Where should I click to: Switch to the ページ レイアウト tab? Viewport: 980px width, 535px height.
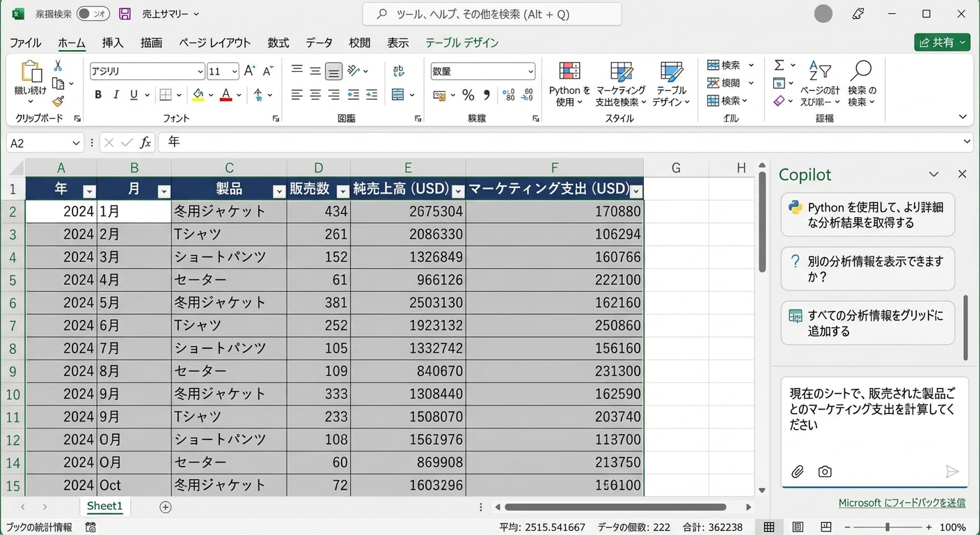tap(215, 42)
